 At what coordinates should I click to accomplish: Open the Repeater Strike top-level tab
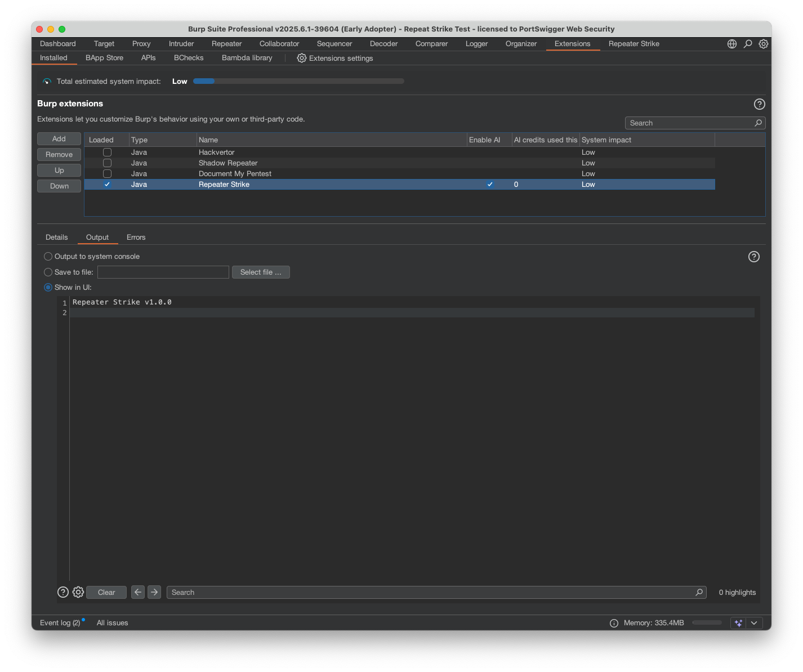click(x=634, y=44)
